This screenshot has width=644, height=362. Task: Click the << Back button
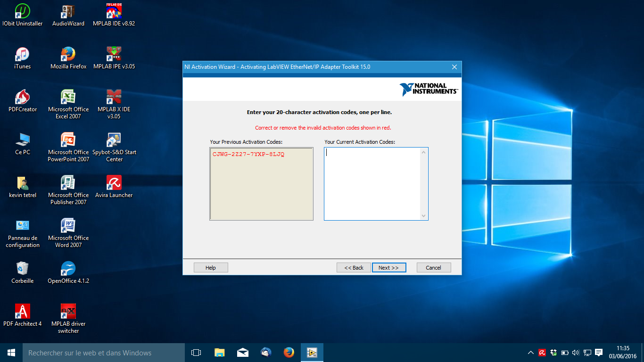click(354, 268)
